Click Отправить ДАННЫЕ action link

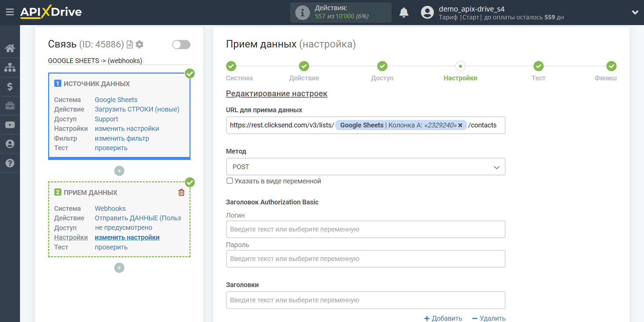point(138,218)
